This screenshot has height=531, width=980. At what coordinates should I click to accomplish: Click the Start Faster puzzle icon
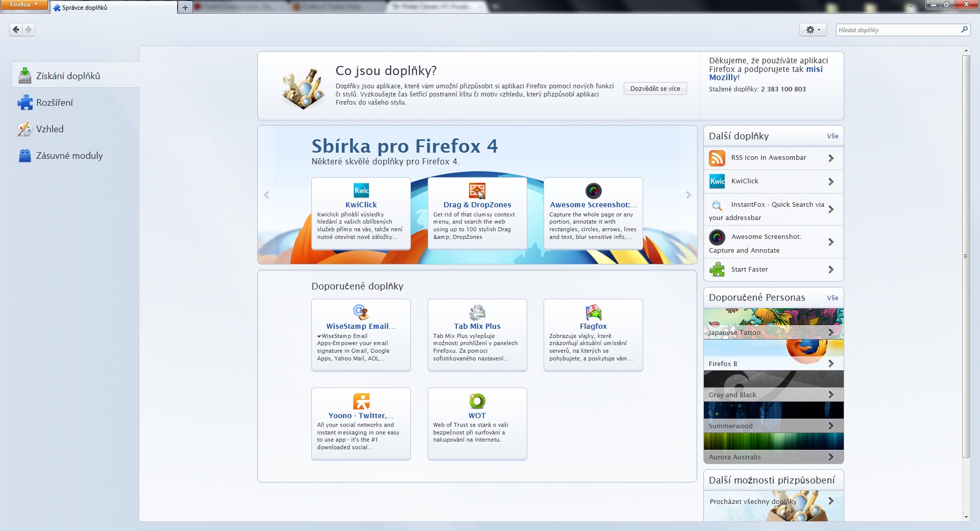pos(717,269)
